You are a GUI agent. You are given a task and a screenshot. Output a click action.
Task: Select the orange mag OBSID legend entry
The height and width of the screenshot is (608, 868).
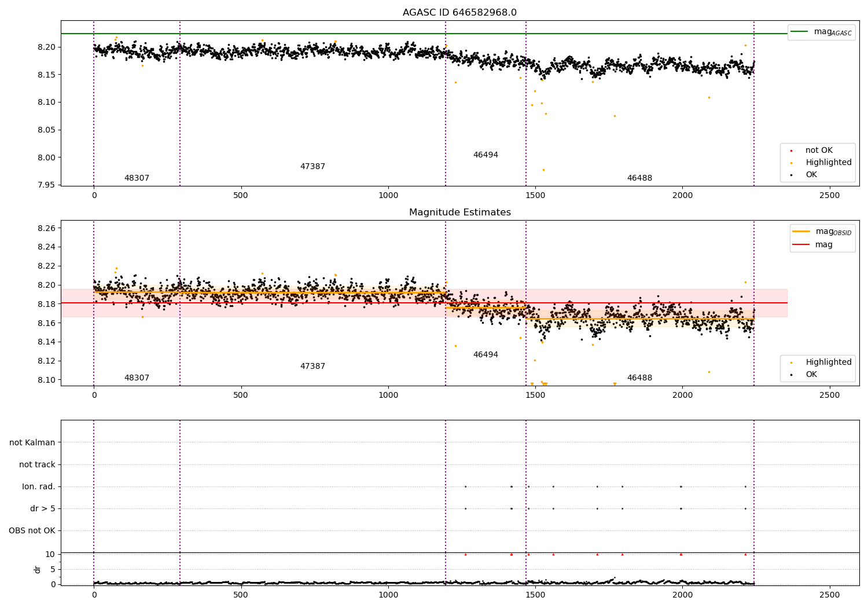[x=822, y=232]
